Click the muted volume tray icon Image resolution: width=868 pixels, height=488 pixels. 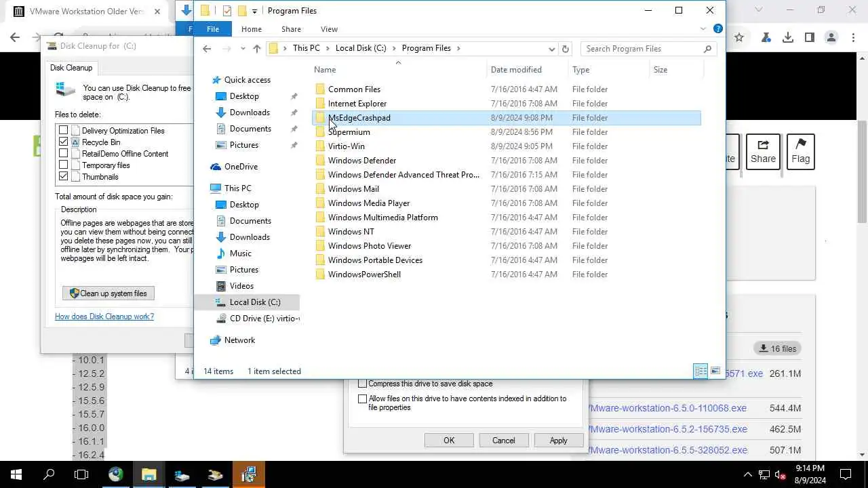(x=781, y=474)
